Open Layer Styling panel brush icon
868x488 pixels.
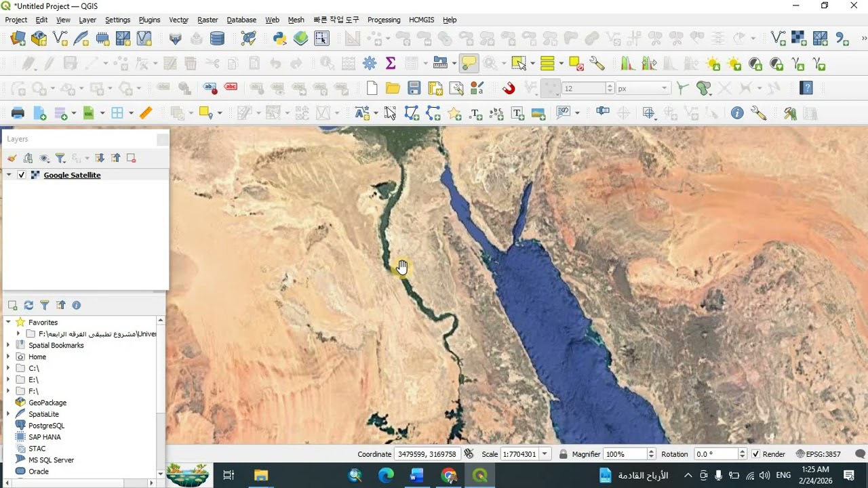pyautogui.click(x=12, y=158)
